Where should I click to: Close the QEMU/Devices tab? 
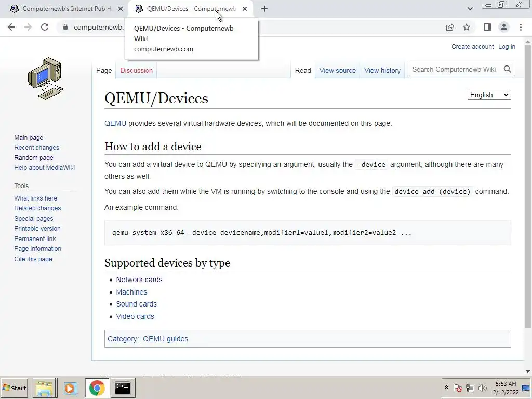245,9
